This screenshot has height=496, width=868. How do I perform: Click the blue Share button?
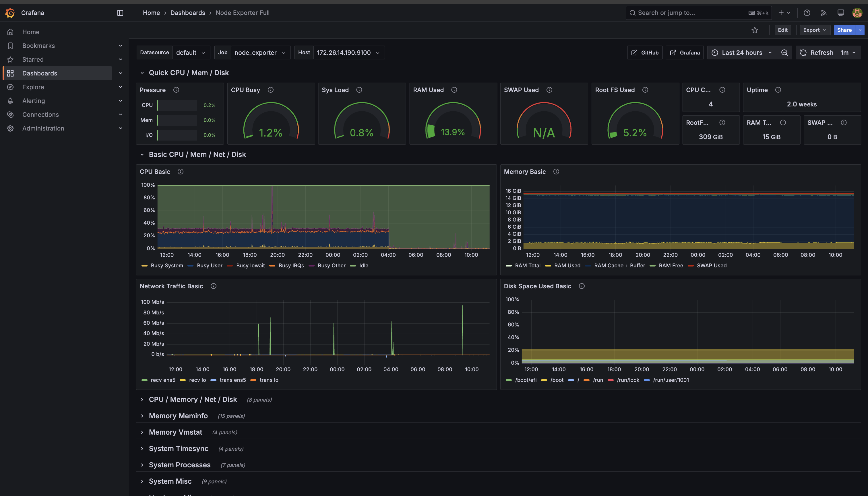pyautogui.click(x=844, y=30)
